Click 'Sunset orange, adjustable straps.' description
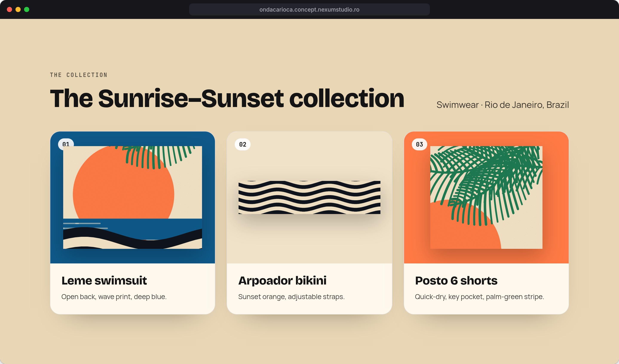 tap(291, 297)
